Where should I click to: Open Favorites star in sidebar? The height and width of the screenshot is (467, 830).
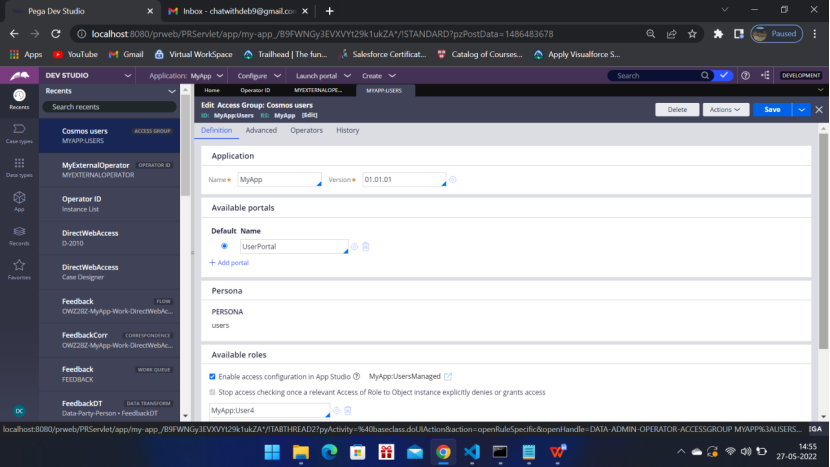tap(19, 270)
